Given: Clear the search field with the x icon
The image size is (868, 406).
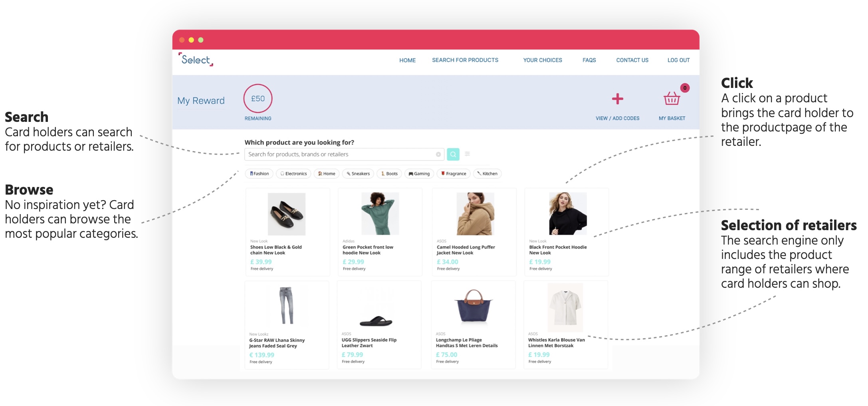Looking at the screenshot, I should (438, 154).
